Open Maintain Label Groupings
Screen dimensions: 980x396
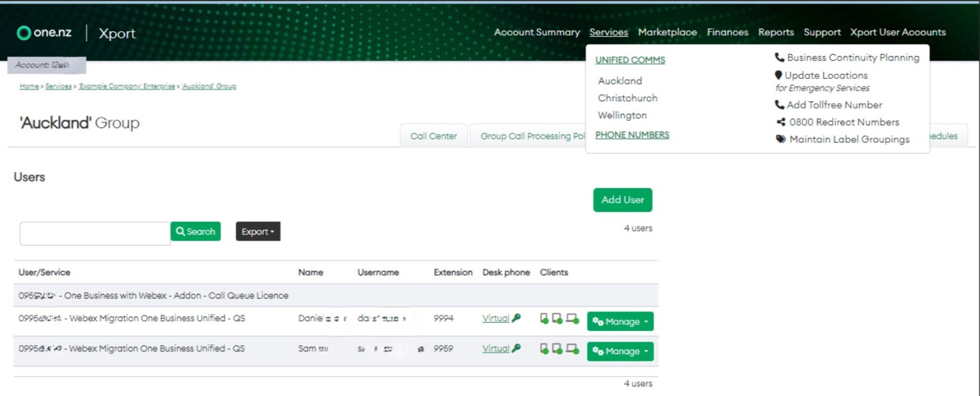coord(849,139)
